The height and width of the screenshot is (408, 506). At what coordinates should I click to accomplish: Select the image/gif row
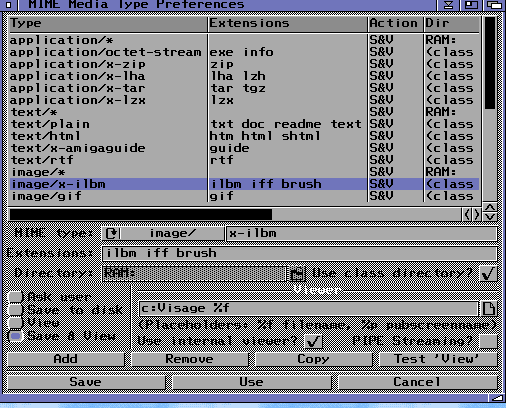tap(244, 196)
